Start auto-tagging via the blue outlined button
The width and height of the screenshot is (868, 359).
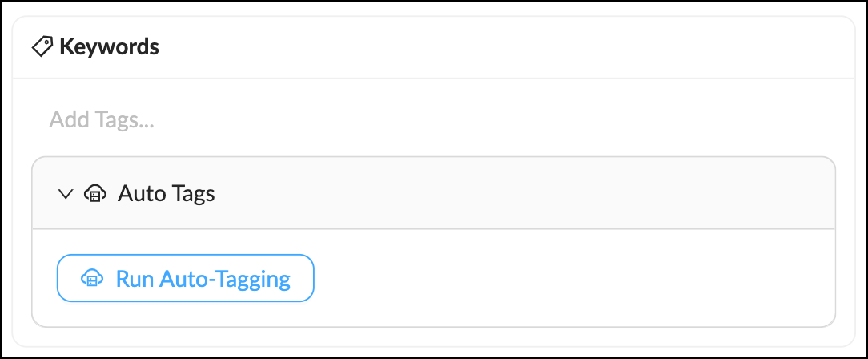(x=185, y=278)
